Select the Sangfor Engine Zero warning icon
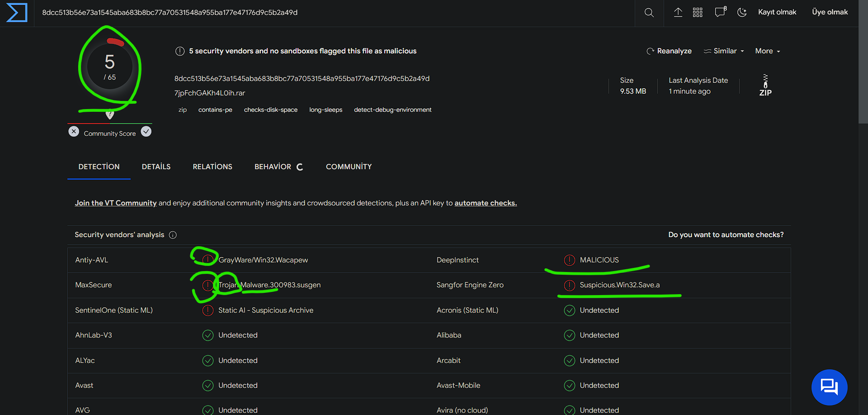This screenshot has height=415, width=868. 570,285
